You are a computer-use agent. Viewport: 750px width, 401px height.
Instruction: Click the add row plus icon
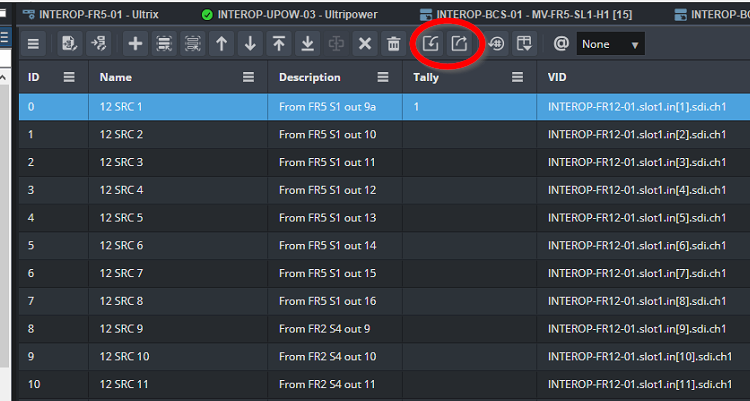(x=136, y=44)
